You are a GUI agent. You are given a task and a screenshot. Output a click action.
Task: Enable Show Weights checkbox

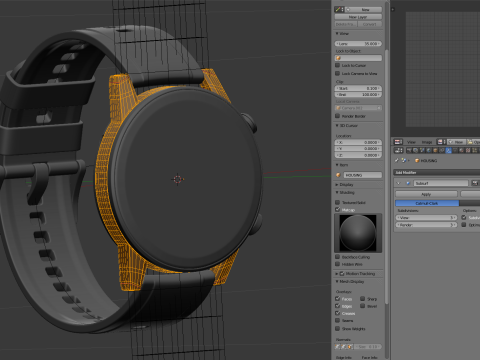337,329
